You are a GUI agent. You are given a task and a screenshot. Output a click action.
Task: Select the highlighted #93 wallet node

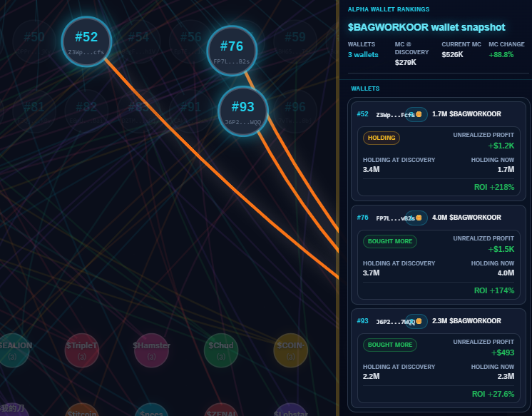tap(243, 111)
